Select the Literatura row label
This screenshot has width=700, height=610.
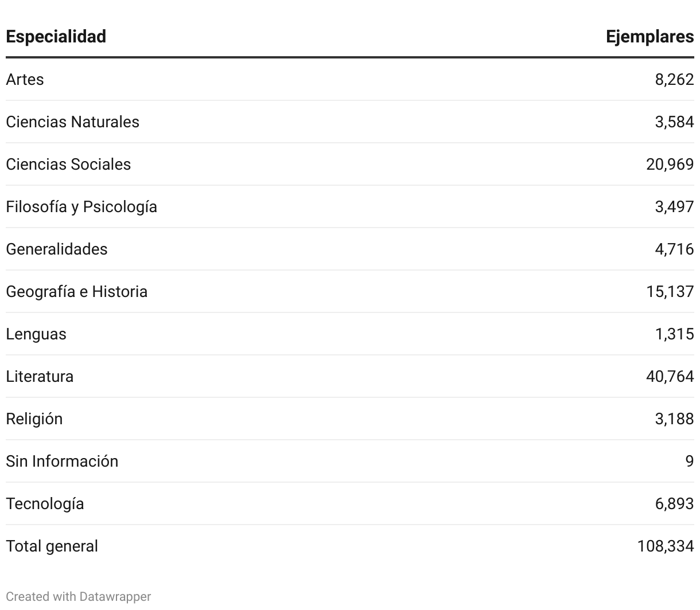pos(40,377)
